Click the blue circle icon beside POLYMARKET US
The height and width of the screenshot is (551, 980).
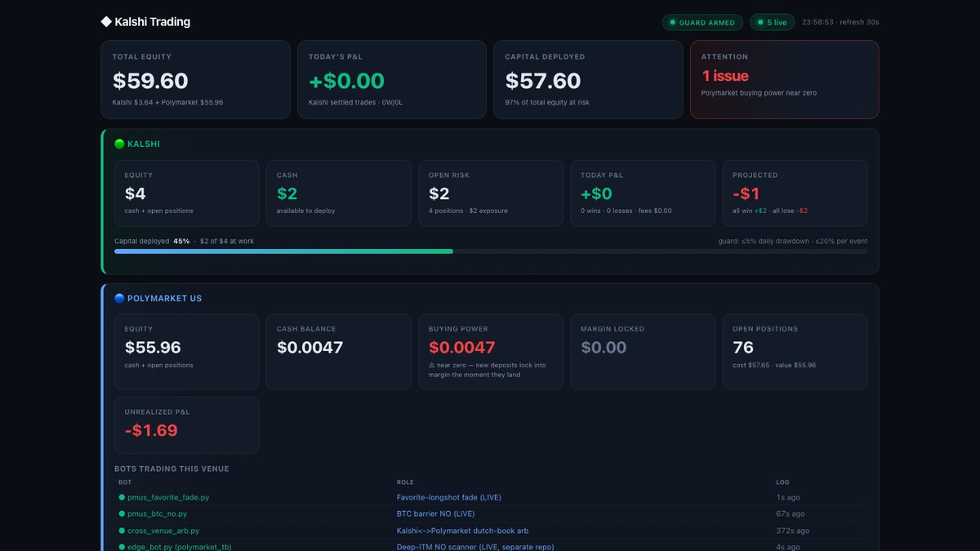tap(119, 298)
